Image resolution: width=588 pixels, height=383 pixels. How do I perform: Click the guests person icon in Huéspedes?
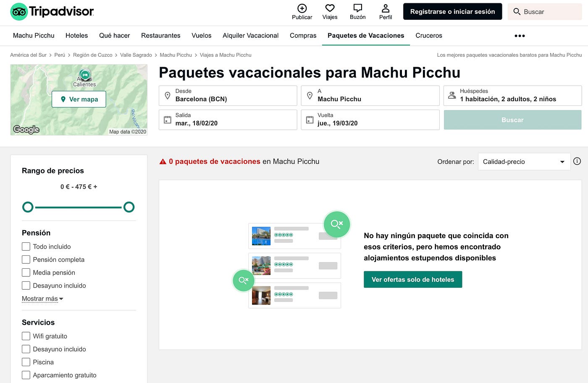452,95
